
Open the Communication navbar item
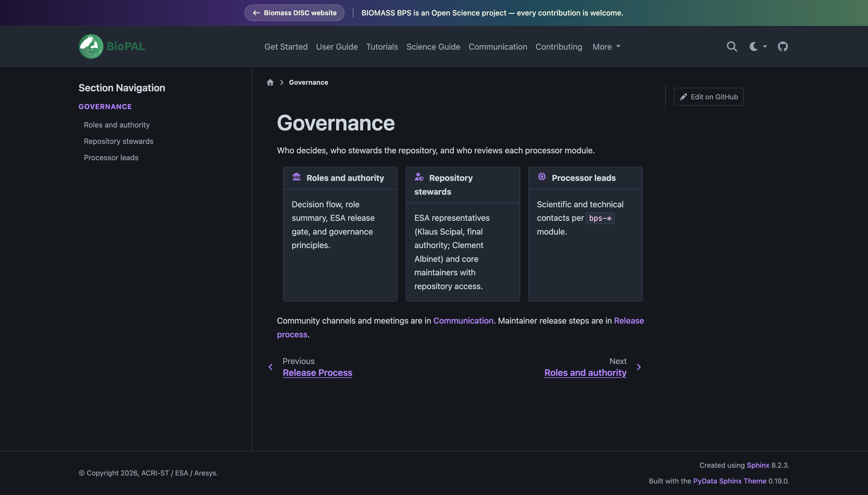497,47
